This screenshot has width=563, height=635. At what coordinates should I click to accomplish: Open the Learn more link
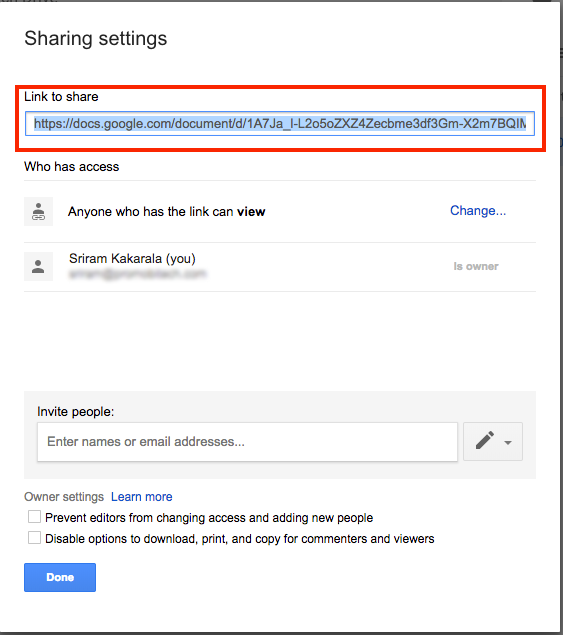[142, 496]
